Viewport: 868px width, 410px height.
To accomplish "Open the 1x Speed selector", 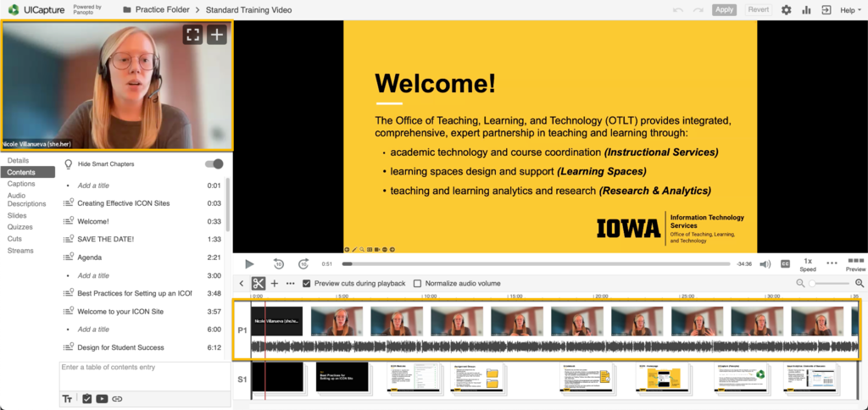I will point(808,264).
